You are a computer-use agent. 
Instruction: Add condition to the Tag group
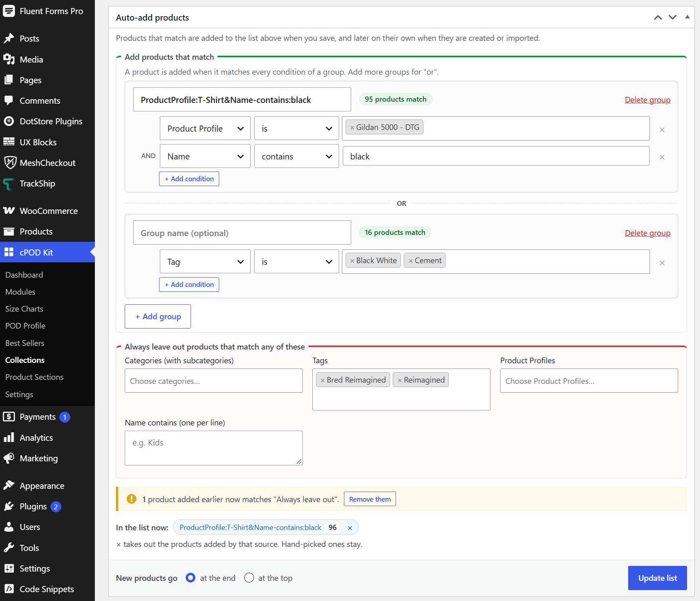click(x=189, y=285)
